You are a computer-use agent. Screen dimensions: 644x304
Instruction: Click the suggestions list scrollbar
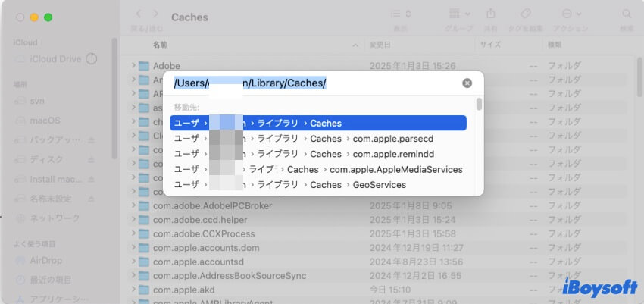tap(479, 105)
